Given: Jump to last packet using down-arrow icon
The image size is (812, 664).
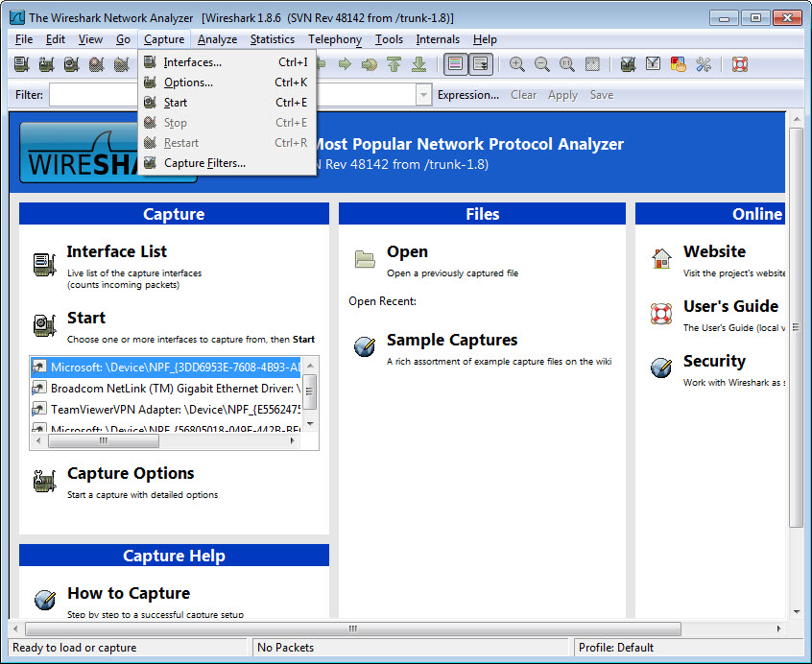Looking at the screenshot, I should [418, 64].
